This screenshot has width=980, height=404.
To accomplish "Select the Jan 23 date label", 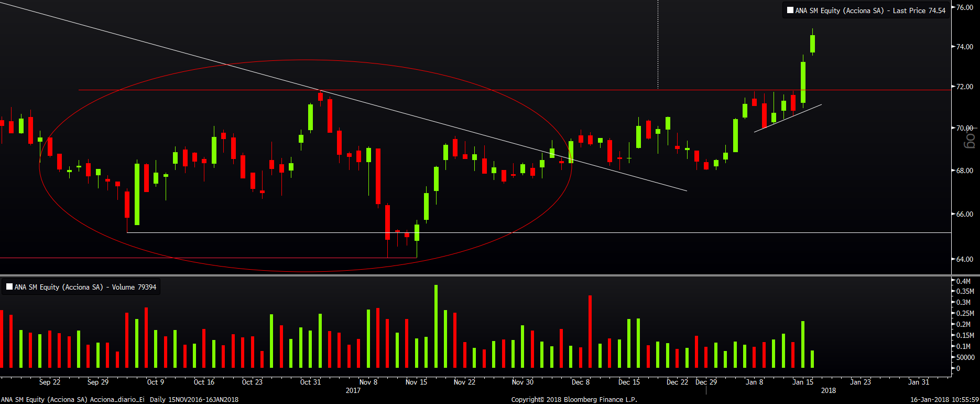I will 861,382.
